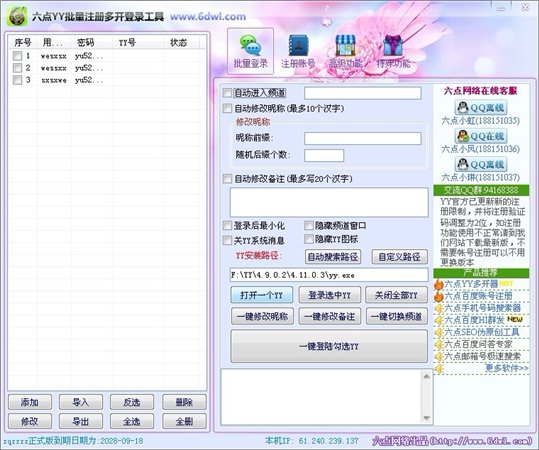Open 六点邮箱号极速搜索 link
This screenshot has height=450, width=539.
(x=483, y=356)
